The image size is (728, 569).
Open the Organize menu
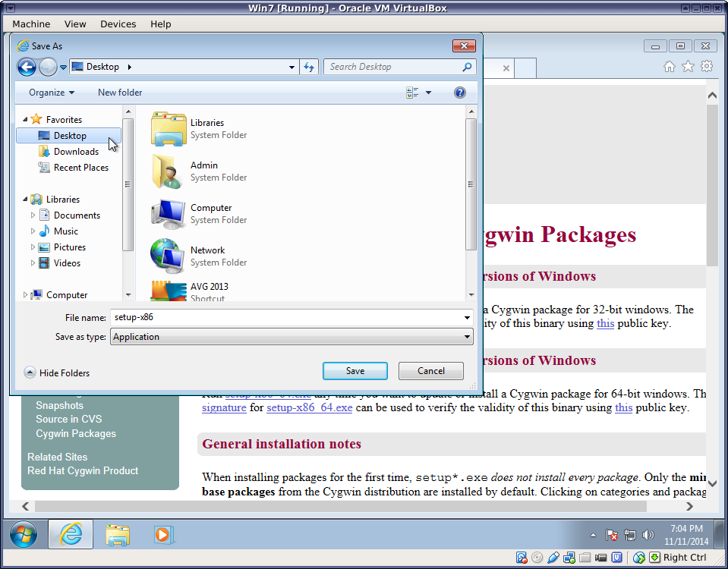(x=52, y=93)
